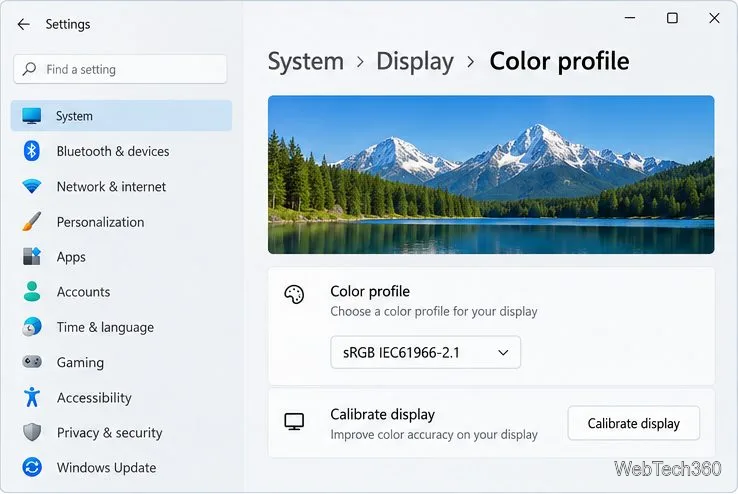Click the Time & language globe icon
This screenshot has height=494, width=738.
point(32,327)
